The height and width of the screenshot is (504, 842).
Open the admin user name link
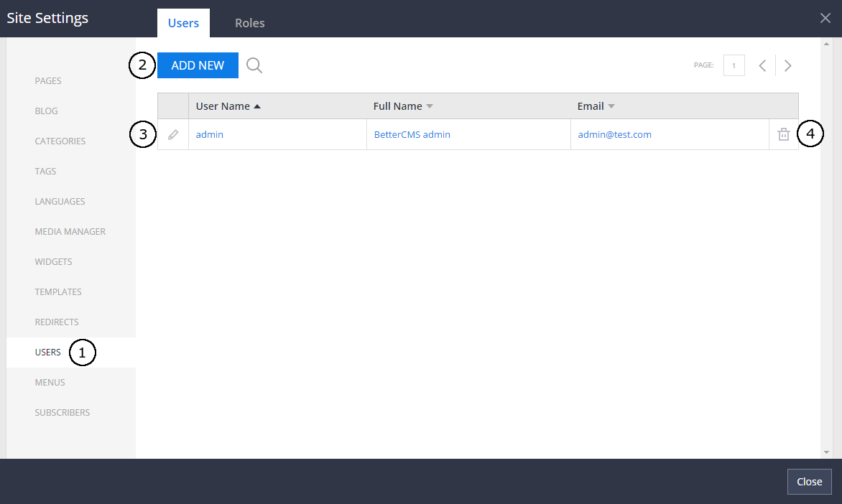coord(210,134)
